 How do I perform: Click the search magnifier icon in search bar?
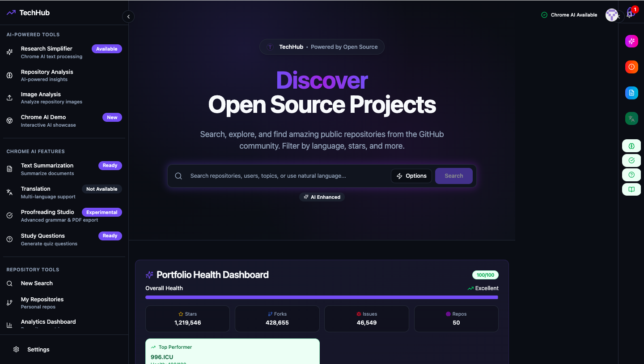coord(178,176)
